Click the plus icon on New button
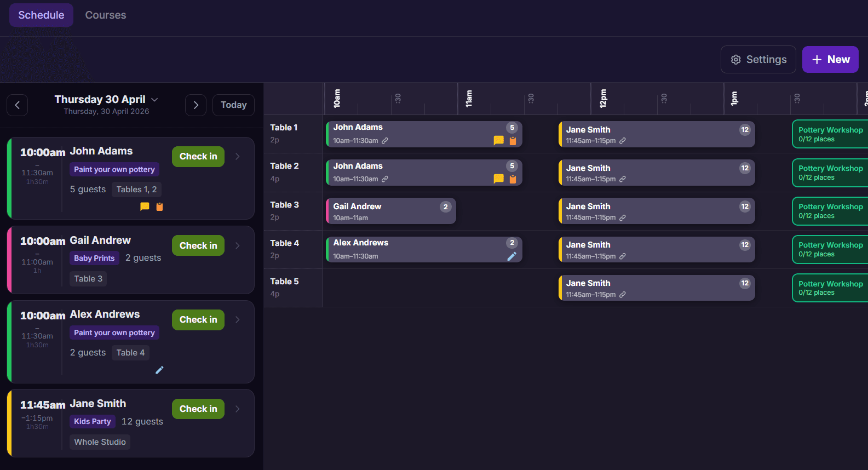The height and width of the screenshot is (470, 868). (x=817, y=60)
